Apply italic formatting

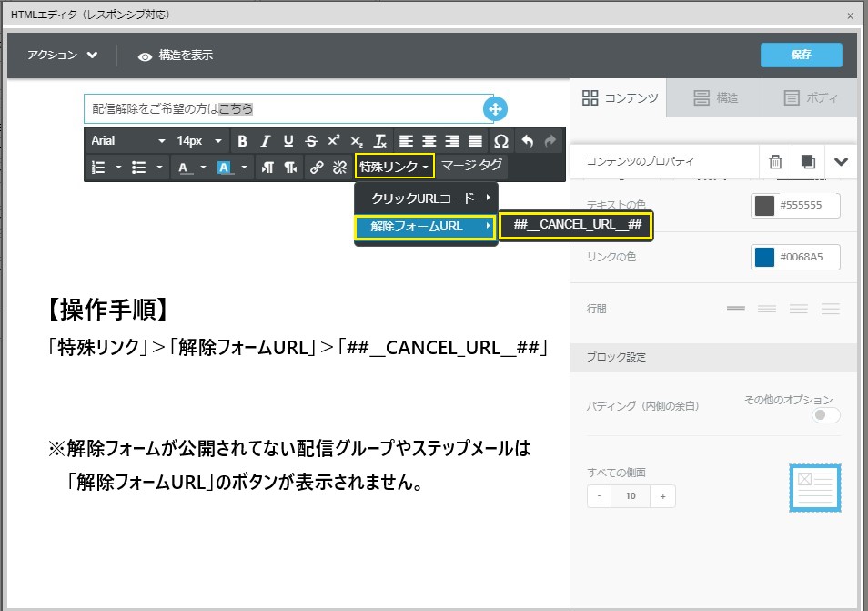[265, 141]
